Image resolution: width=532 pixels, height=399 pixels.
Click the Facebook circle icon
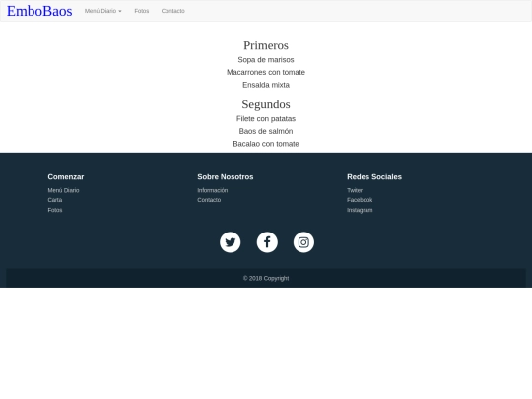pyautogui.click(x=267, y=242)
